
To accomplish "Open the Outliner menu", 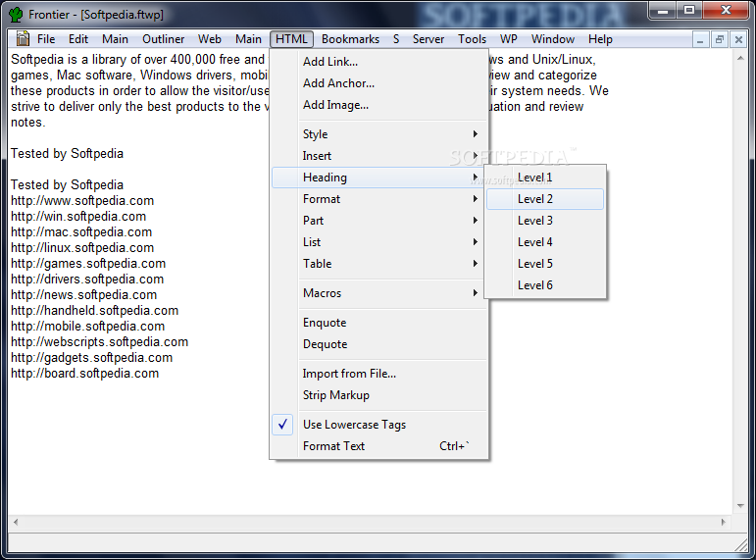I will click(x=164, y=39).
